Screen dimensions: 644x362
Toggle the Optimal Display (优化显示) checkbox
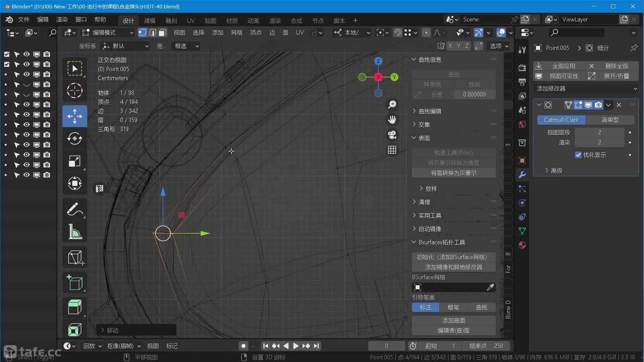(578, 155)
